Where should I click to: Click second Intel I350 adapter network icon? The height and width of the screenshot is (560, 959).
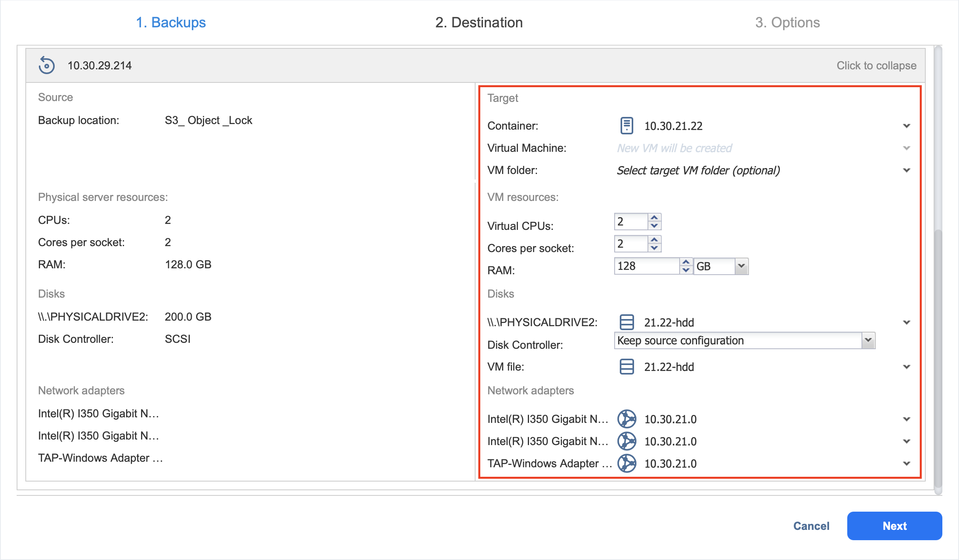627,441
